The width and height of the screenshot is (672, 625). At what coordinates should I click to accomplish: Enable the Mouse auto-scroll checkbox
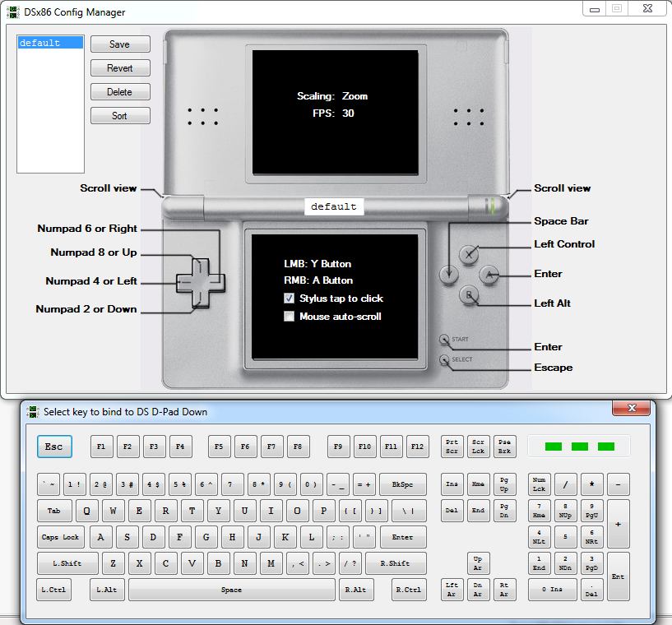click(x=290, y=317)
